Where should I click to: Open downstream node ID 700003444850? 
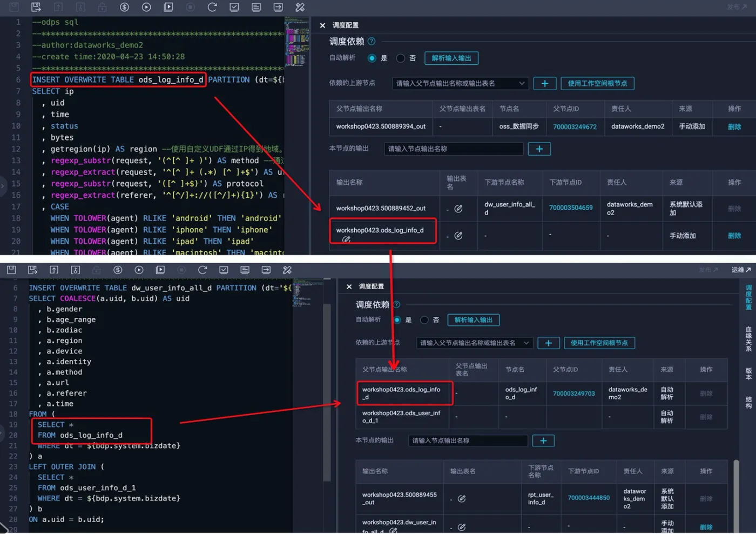coord(589,498)
